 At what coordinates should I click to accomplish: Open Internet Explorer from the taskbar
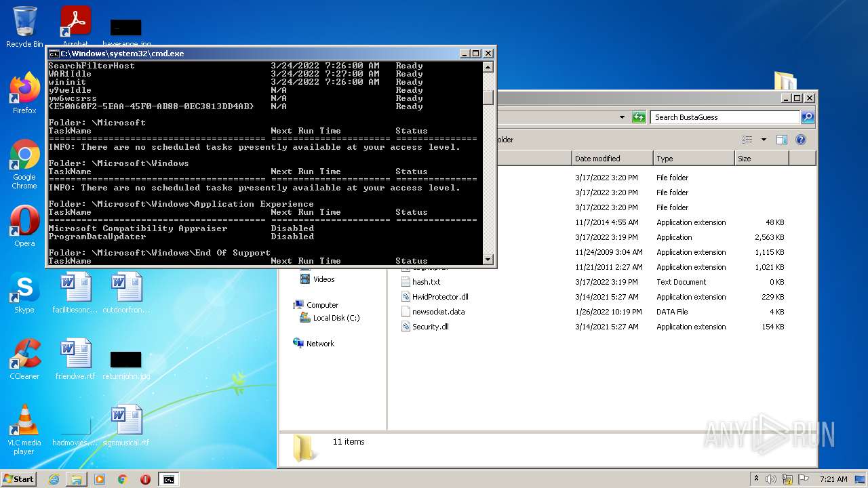click(54, 479)
